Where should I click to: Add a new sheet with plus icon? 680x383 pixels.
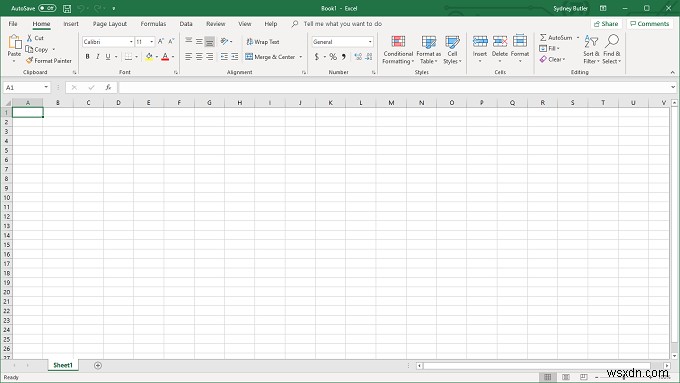click(98, 366)
